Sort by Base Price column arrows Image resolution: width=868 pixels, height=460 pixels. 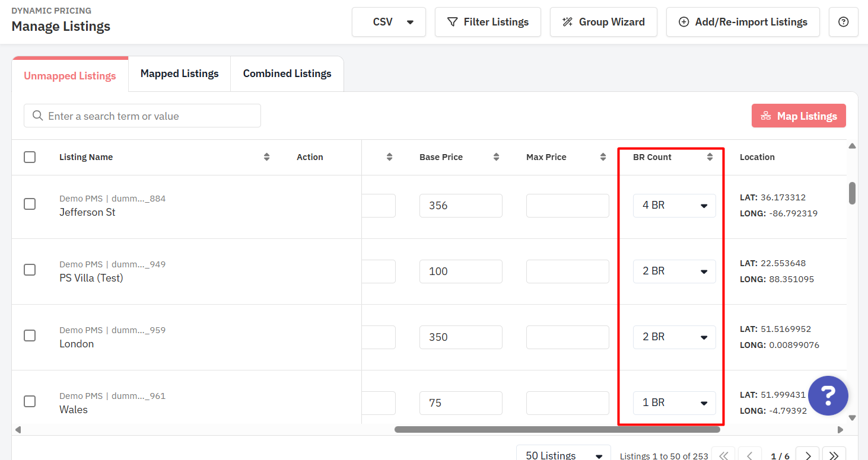[x=496, y=157]
